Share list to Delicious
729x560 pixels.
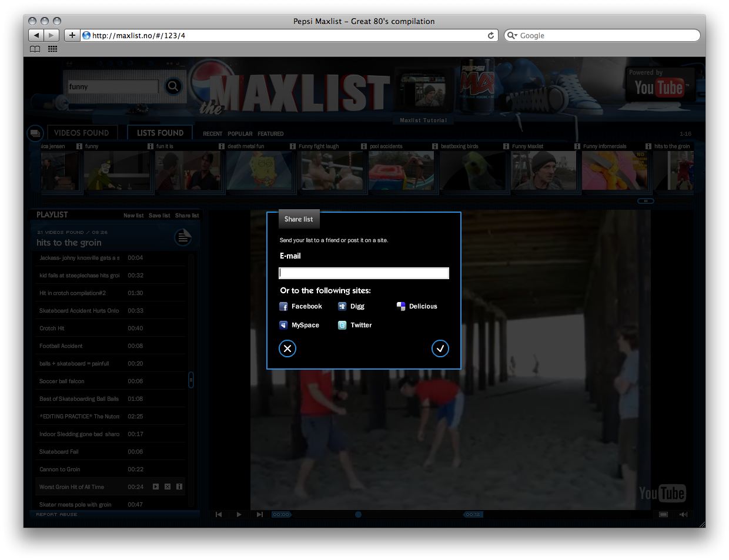[x=417, y=307]
